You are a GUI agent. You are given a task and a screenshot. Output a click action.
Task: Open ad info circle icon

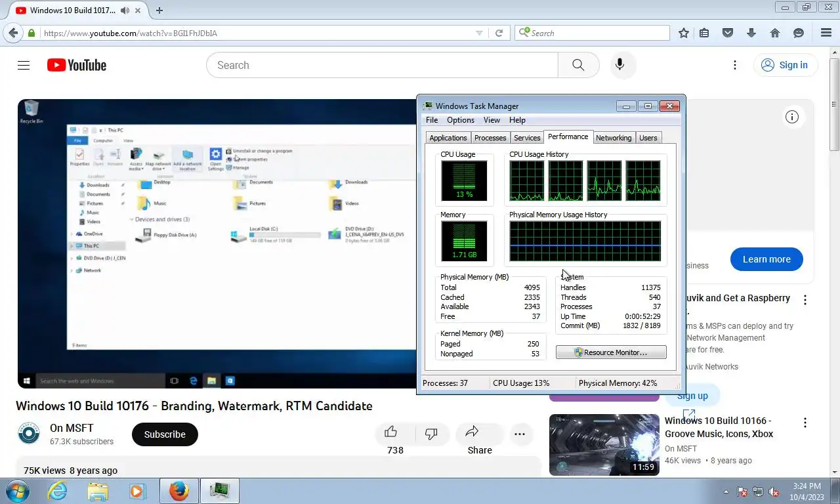pos(792,117)
